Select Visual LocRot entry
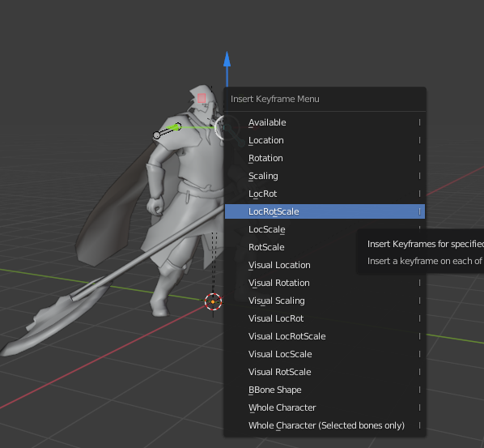This screenshot has height=448, width=484. pyautogui.click(x=325, y=318)
